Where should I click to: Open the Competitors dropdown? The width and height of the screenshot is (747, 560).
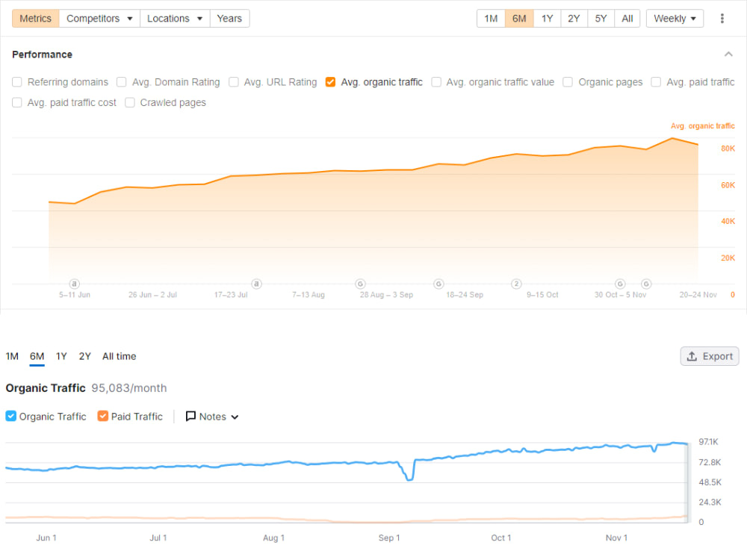click(x=99, y=19)
